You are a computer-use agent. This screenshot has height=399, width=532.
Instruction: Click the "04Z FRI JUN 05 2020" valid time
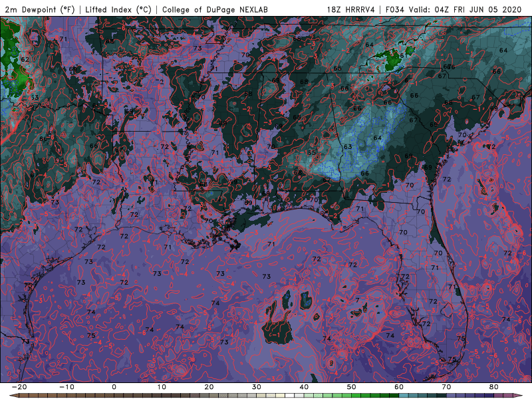click(477, 9)
